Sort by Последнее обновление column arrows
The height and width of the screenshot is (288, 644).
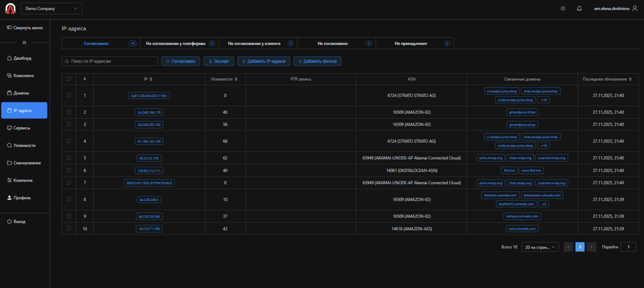pos(630,79)
